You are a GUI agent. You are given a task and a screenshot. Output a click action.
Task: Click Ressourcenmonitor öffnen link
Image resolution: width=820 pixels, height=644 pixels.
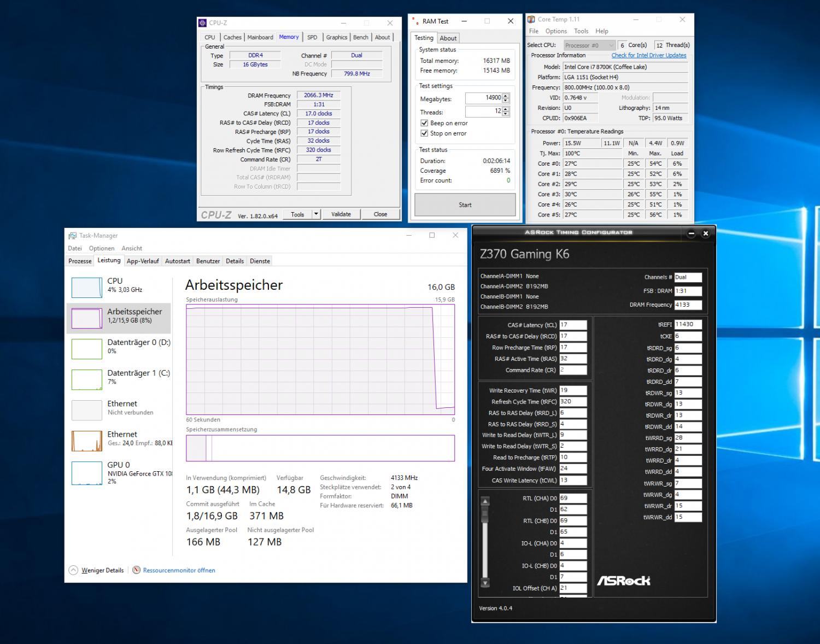(179, 570)
